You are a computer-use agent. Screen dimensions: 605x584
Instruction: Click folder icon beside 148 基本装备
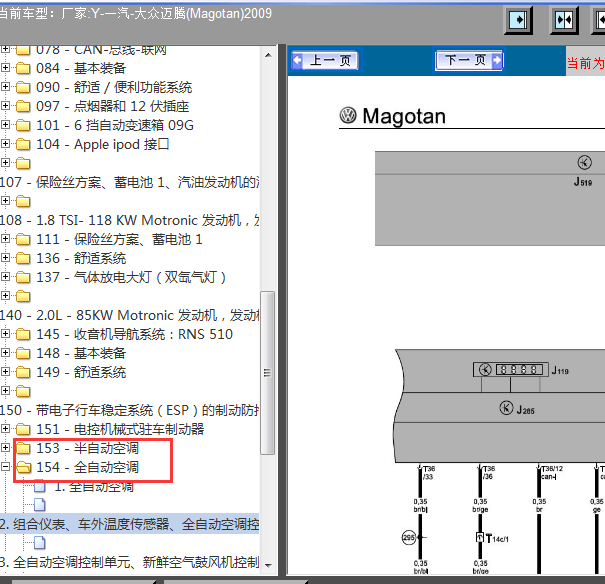pyautogui.click(x=23, y=353)
